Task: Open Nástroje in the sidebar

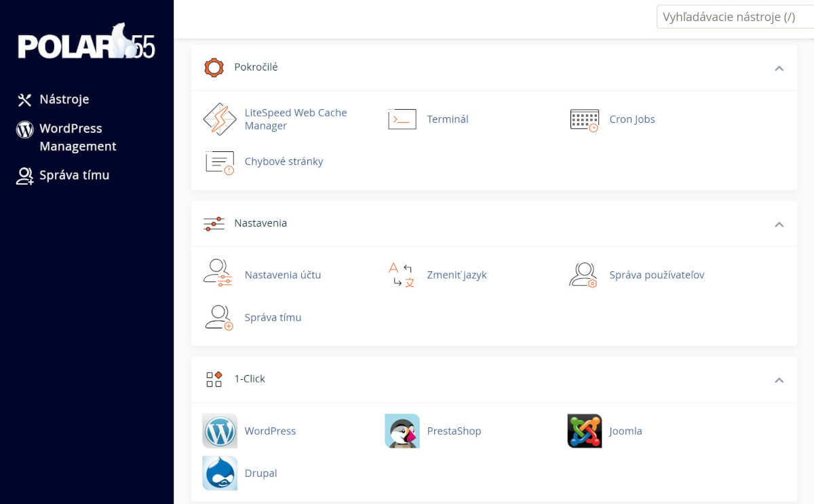Action: tap(64, 100)
